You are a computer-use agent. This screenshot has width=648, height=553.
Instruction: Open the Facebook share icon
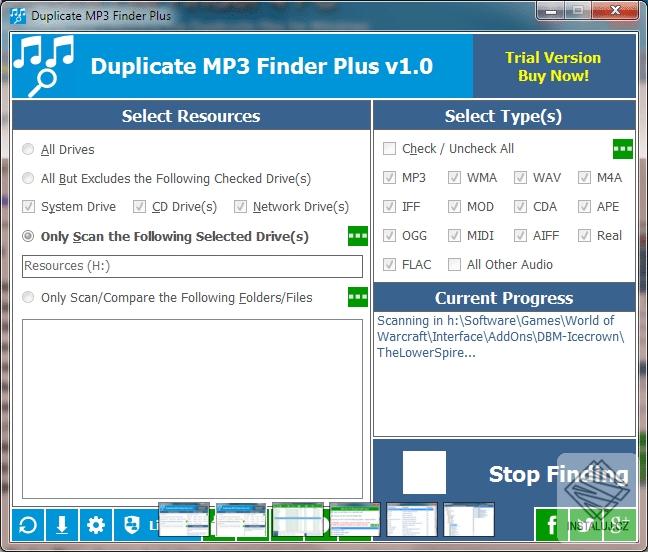tap(551, 525)
